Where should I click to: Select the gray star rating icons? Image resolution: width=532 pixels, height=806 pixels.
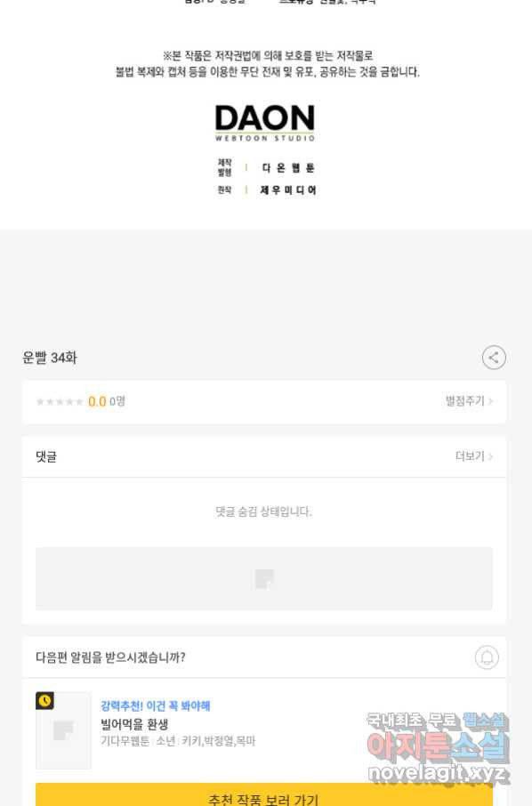click(60, 401)
